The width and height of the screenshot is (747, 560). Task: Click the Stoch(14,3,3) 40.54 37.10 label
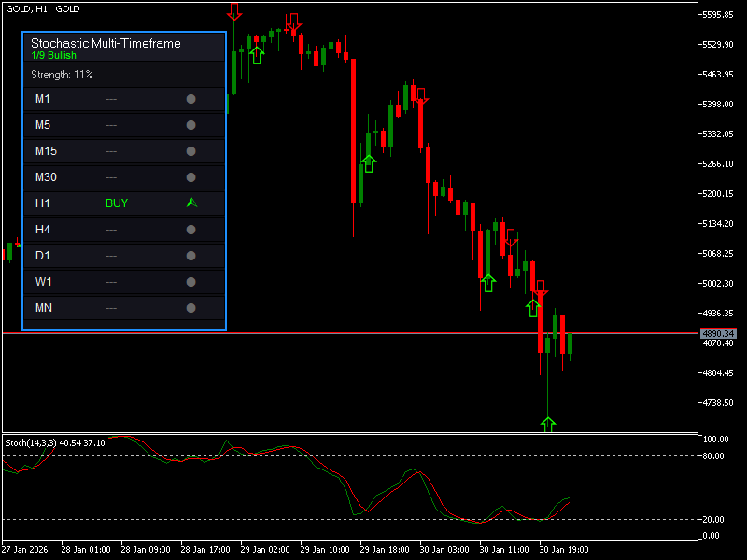pos(55,442)
